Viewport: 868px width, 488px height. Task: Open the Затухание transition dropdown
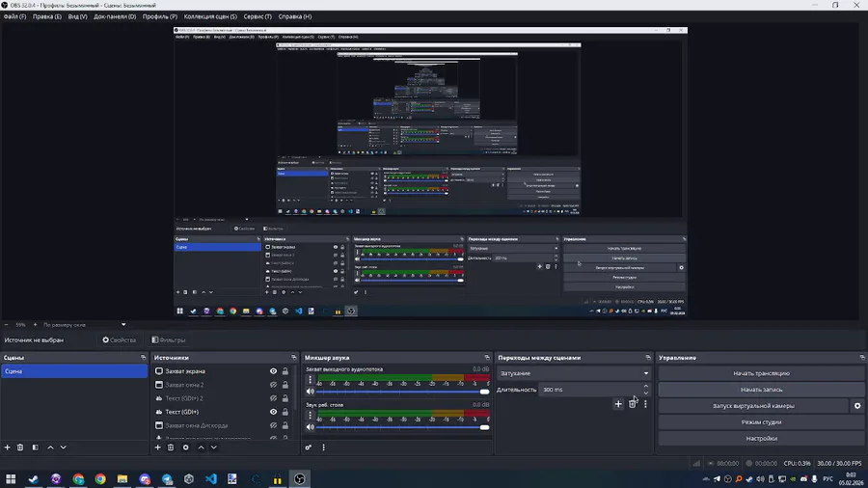click(574, 373)
